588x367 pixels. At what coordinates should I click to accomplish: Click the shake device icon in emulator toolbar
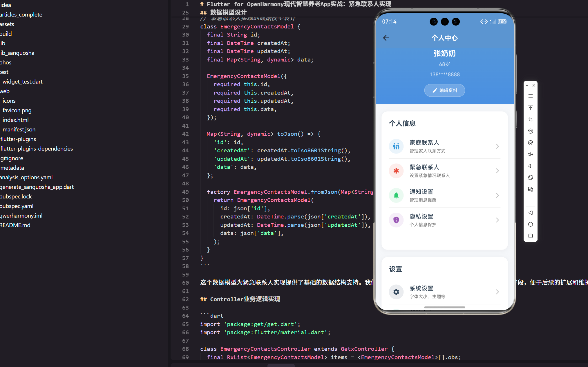531,178
